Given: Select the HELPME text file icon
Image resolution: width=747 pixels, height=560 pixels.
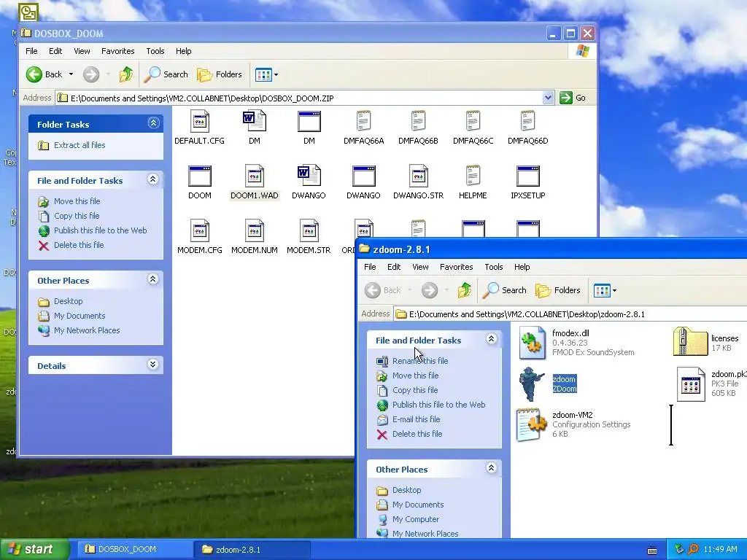Looking at the screenshot, I should pyautogui.click(x=473, y=176).
